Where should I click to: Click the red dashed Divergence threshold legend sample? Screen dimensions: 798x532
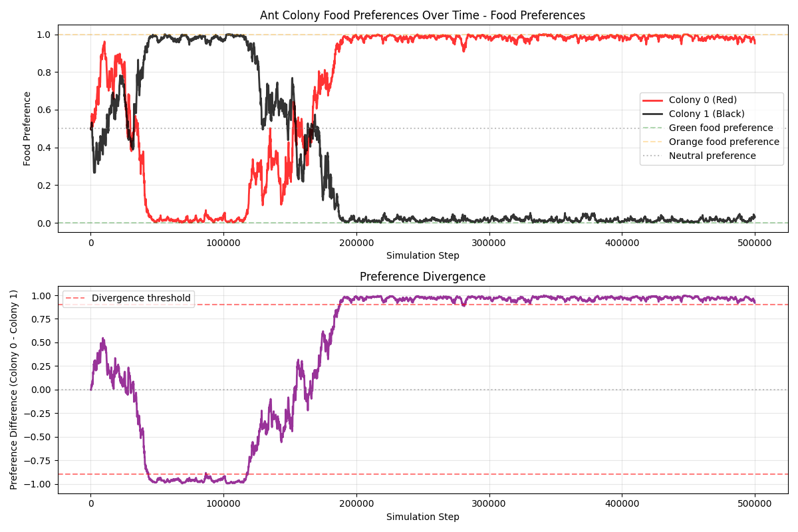click(x=76, y=298)
